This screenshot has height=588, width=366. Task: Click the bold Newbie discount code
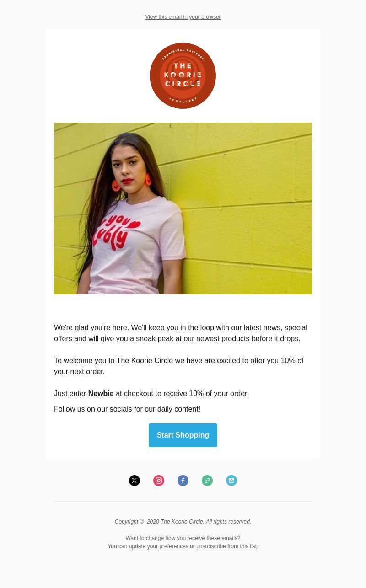[101, 394]
